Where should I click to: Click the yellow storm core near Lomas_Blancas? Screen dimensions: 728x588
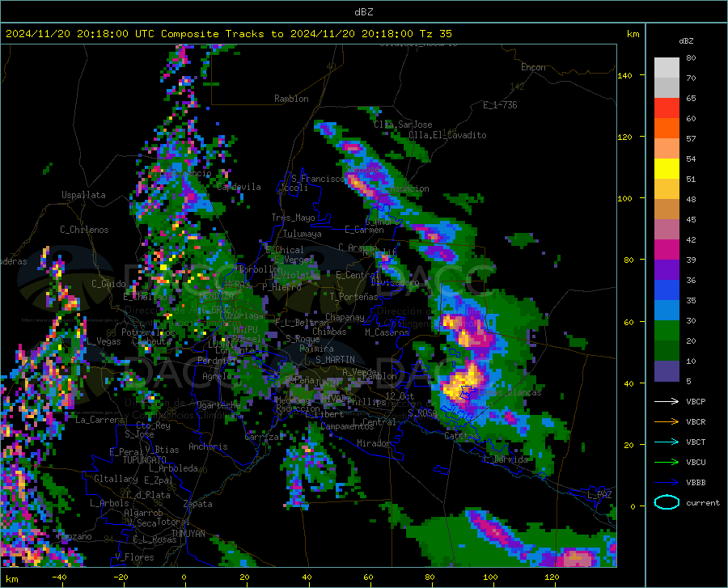pos(459,384)
